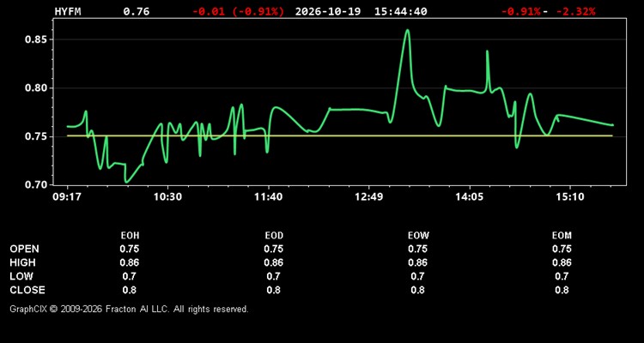Click the HIGH row label
The image size is (644, 343).
coord(22,262)
